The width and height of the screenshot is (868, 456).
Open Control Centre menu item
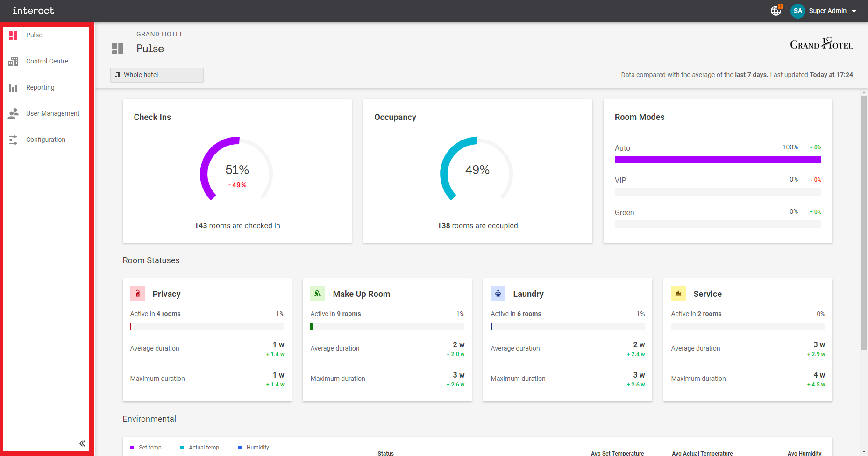pos(46,61)
